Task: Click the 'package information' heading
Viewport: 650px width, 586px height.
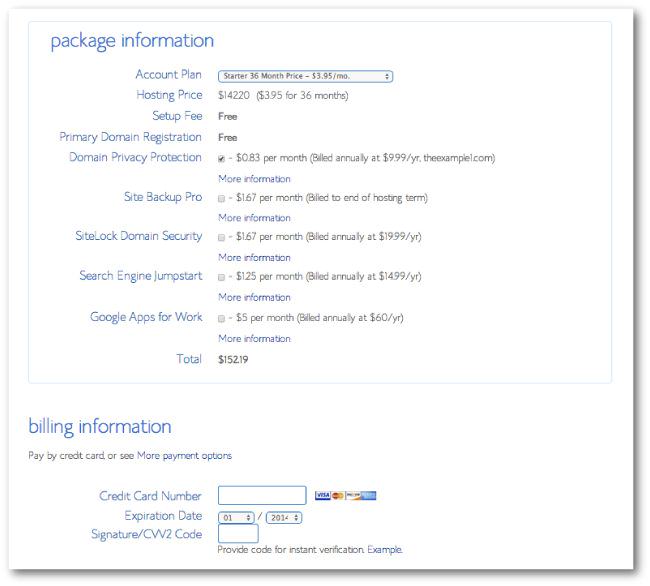Action: tap(132, 41)
